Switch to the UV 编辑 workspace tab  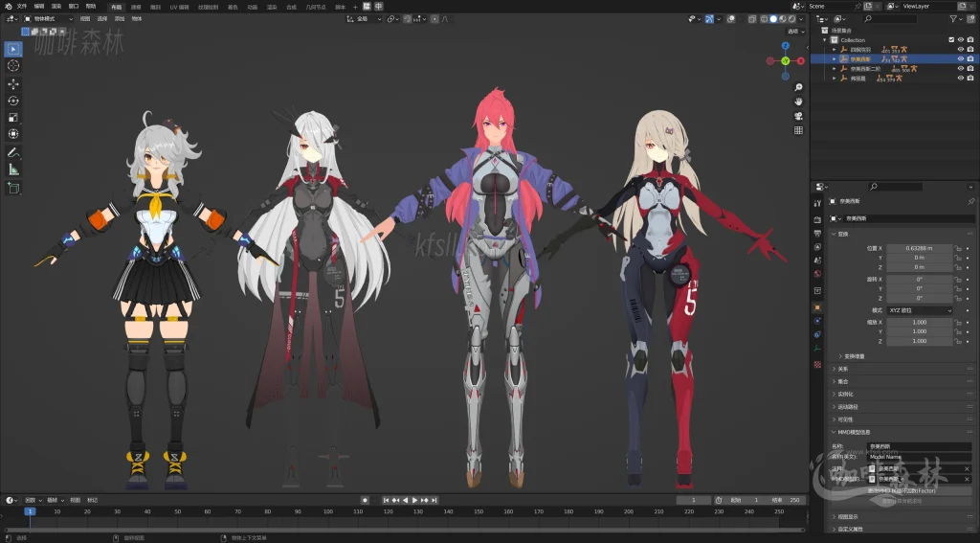(x=179, y=7)
